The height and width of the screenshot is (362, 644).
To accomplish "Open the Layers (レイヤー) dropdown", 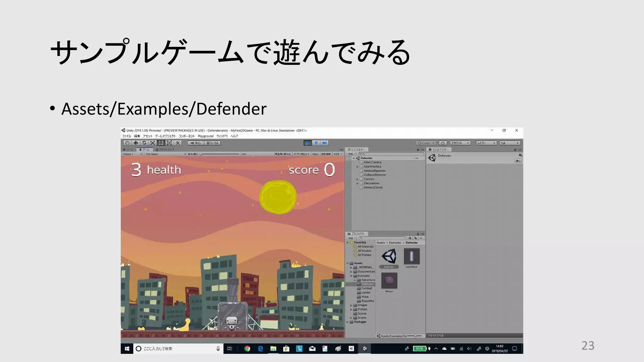I will (486, 143).
